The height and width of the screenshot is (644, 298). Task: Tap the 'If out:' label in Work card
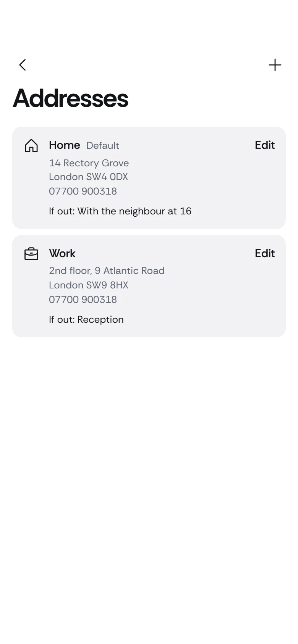tap(62, 319)
